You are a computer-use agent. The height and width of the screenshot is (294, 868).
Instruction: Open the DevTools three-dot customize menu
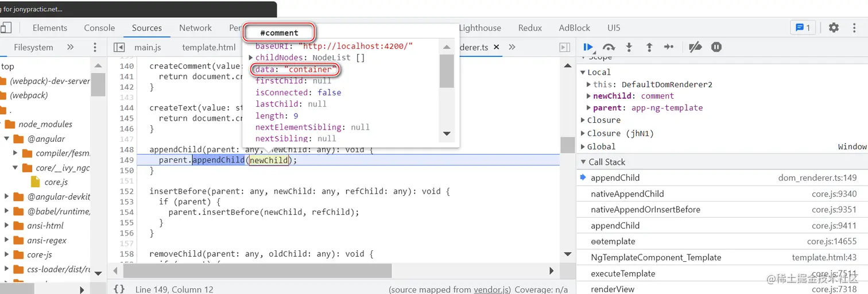pyautogui.click(x=853, y=28)
